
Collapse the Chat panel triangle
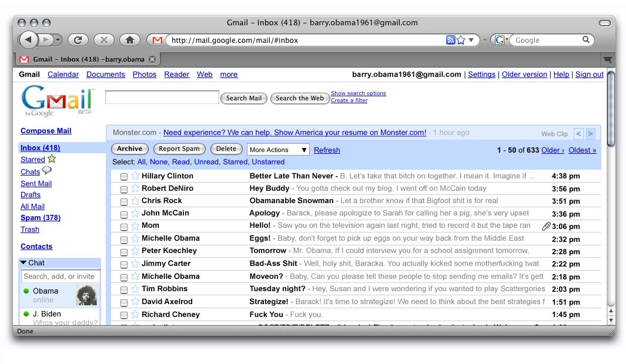coord(24,263)
